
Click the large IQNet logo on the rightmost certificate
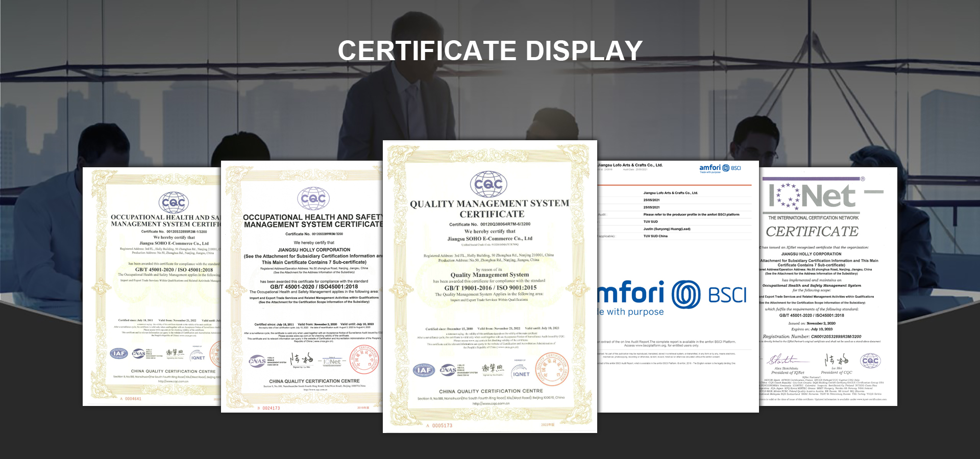click(813, 197)
